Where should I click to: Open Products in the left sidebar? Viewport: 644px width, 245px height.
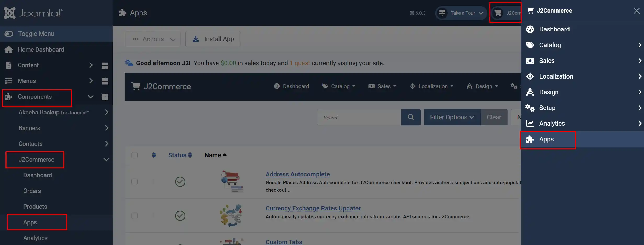35,207
